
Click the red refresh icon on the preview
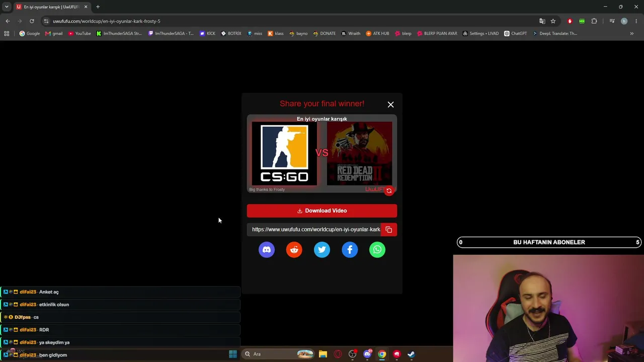point(389,191)
